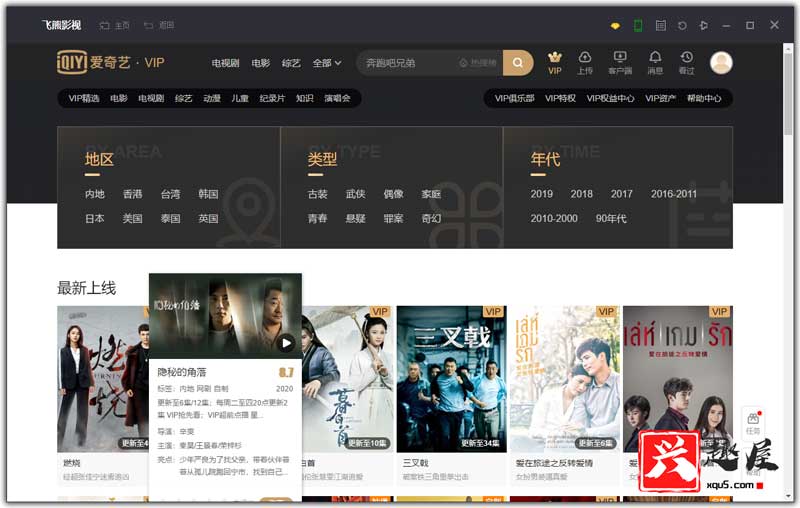
Task: Open the 消息 notifications bell
Action: [x=655, y=63]
